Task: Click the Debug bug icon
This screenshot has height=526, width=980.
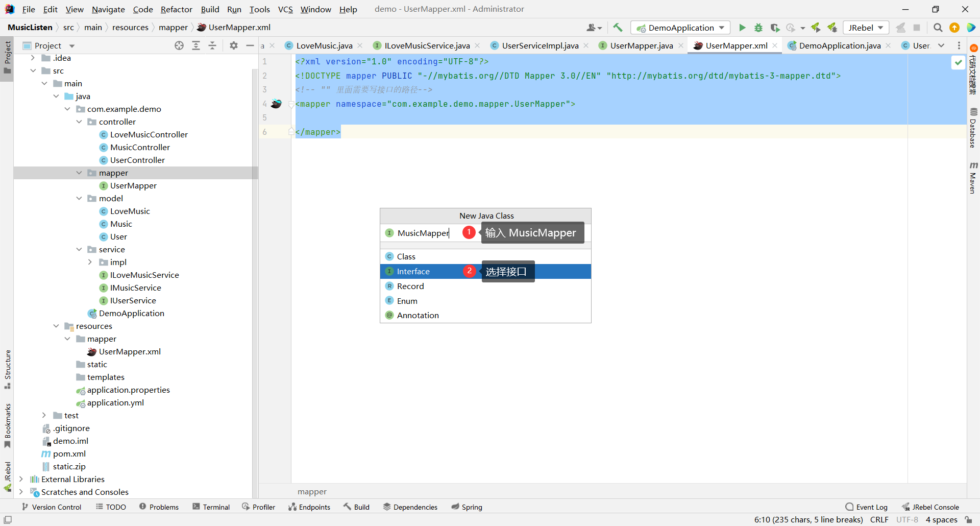Action: [758, 28]
